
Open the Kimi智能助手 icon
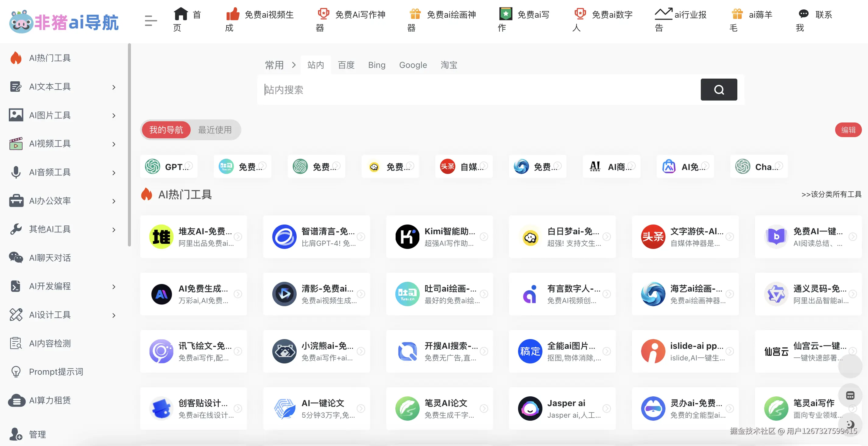click(x=408, y=237)
